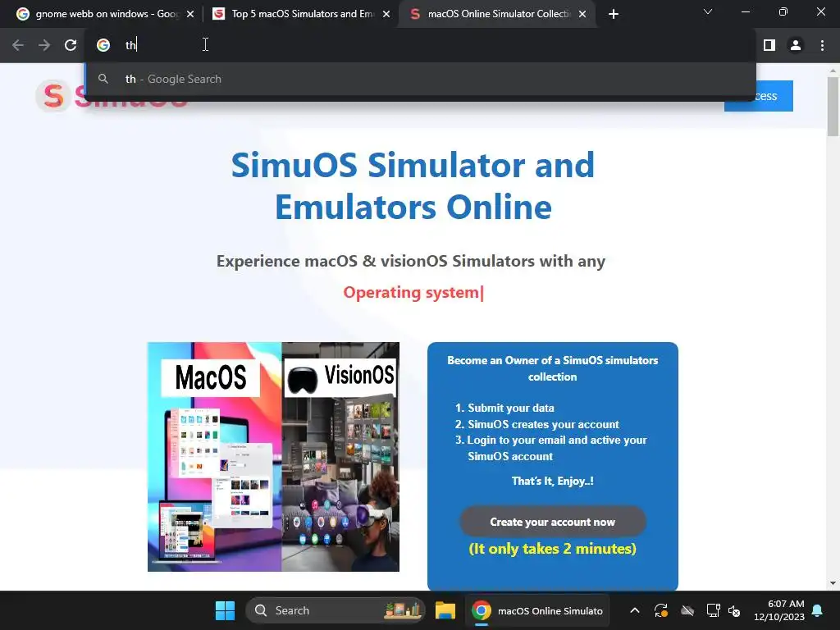Viewport: 840px width, 630px height.
Task: Click the scrollbar down arrow
Action: [833, 583]
